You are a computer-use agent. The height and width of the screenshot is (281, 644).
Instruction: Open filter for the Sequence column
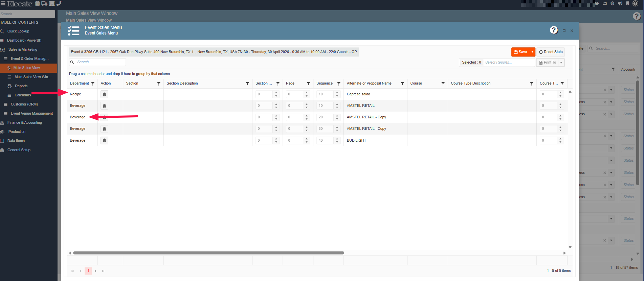[339, 84]
